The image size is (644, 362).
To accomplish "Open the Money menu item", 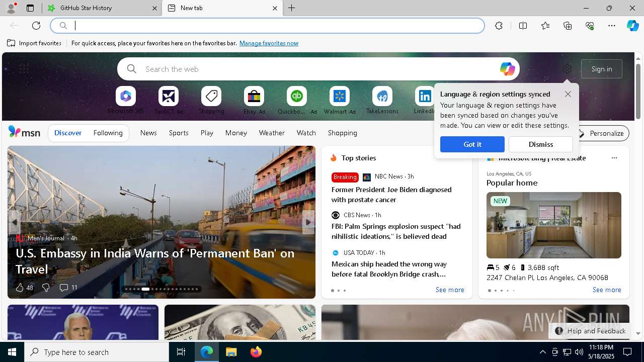I will (x=236, y=133).
